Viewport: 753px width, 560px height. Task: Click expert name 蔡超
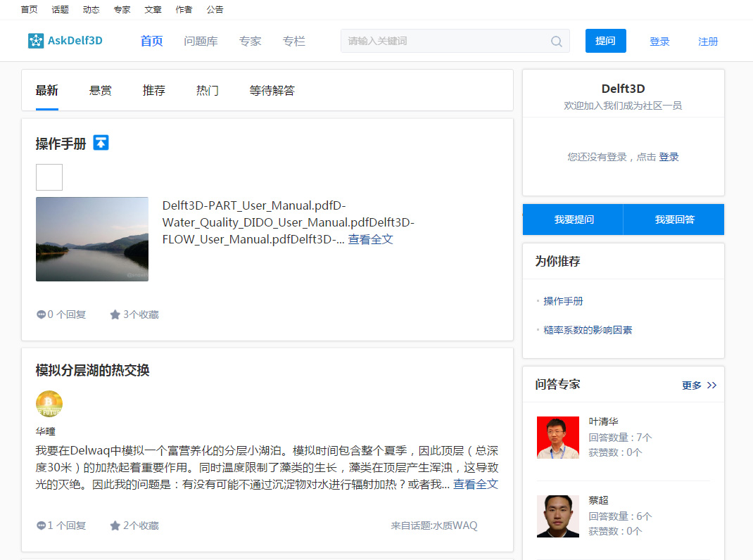(598, 500)
